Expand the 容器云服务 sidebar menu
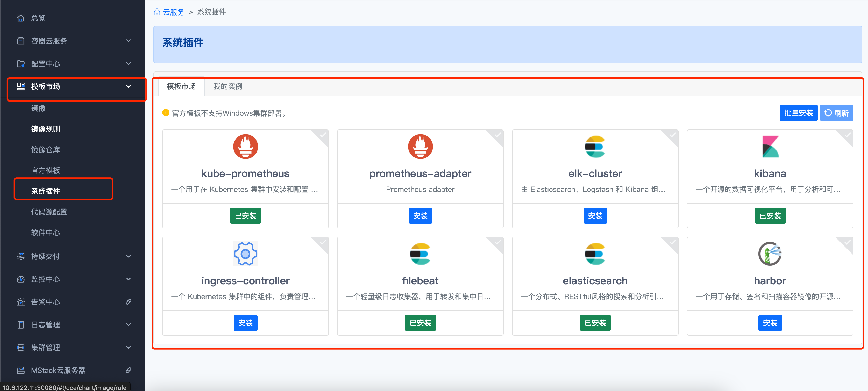868x391 pixels. [128, 41]
